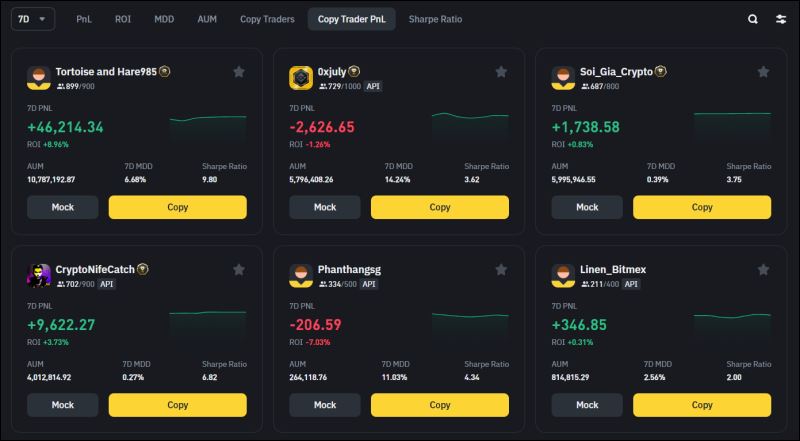Copy the Tortoise and Hare985 trader

[177, 207]
